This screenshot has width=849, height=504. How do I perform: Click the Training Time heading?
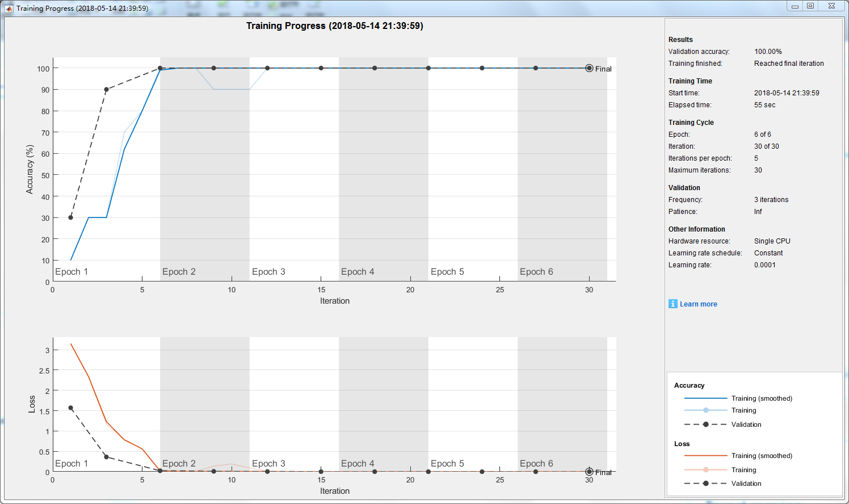click(x=690, y=81)
